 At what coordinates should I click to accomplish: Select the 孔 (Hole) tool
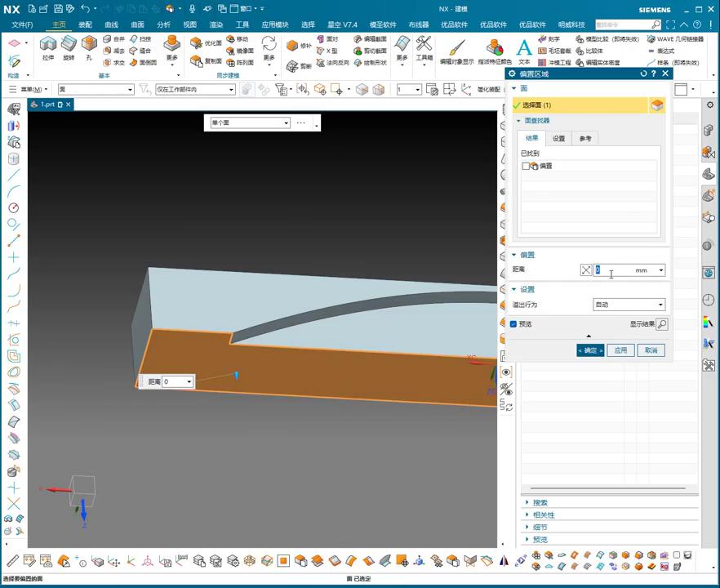pos(89,46)
